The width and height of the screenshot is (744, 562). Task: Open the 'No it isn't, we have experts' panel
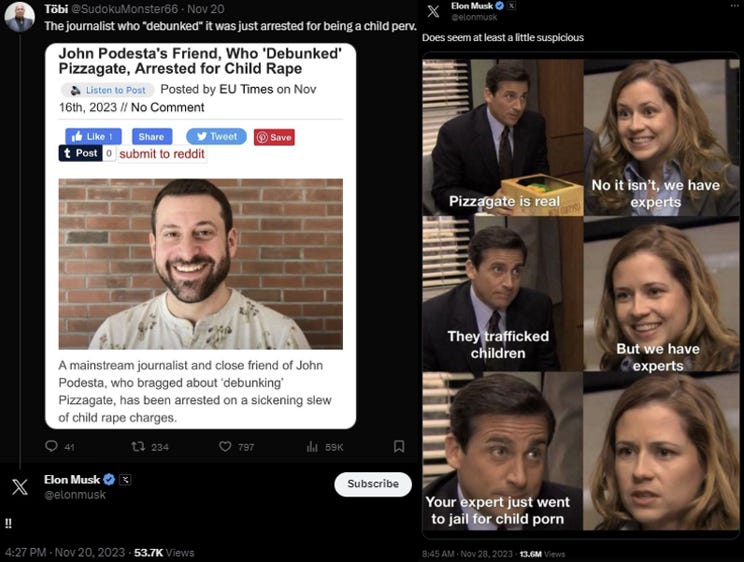(x=661, y=138)
